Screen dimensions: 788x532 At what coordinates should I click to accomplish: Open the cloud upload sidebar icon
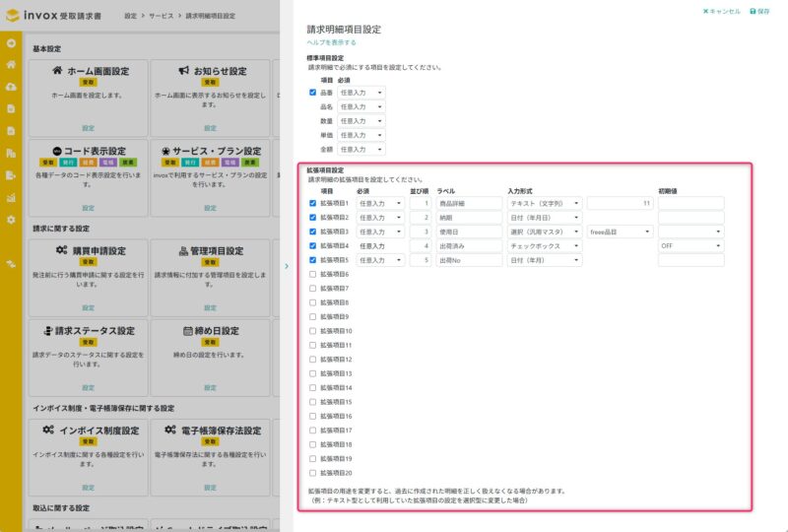pyautogui.click(x=11, y=87)
